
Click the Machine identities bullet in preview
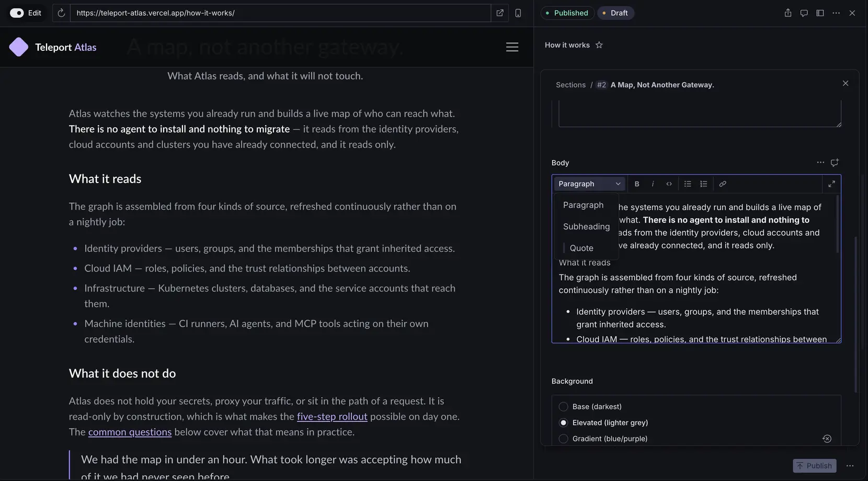tap(256, 331)
